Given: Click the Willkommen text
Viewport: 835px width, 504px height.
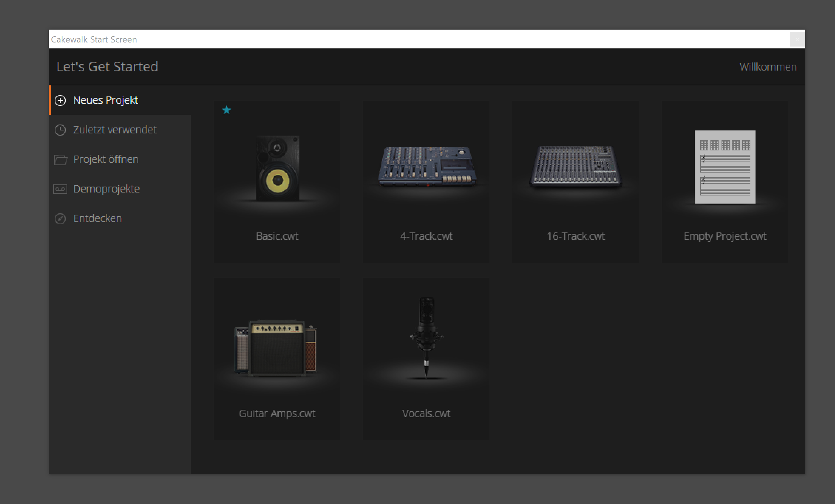Looking at the screenshot, I should coord(768,67).
